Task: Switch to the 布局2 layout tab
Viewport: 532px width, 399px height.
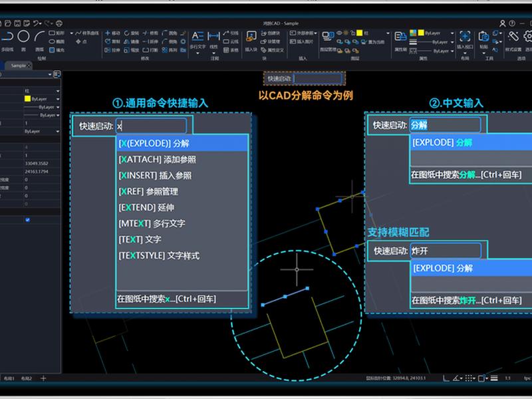Action: [26, 378]
